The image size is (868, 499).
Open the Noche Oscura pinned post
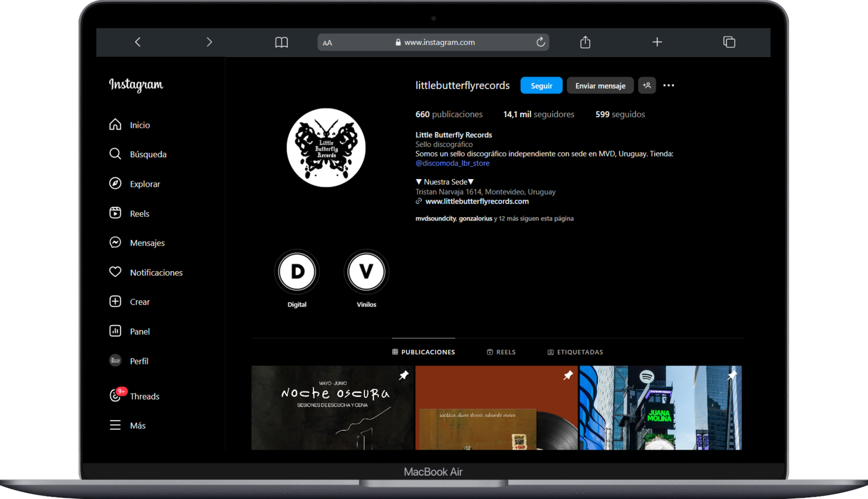(332, 408)
